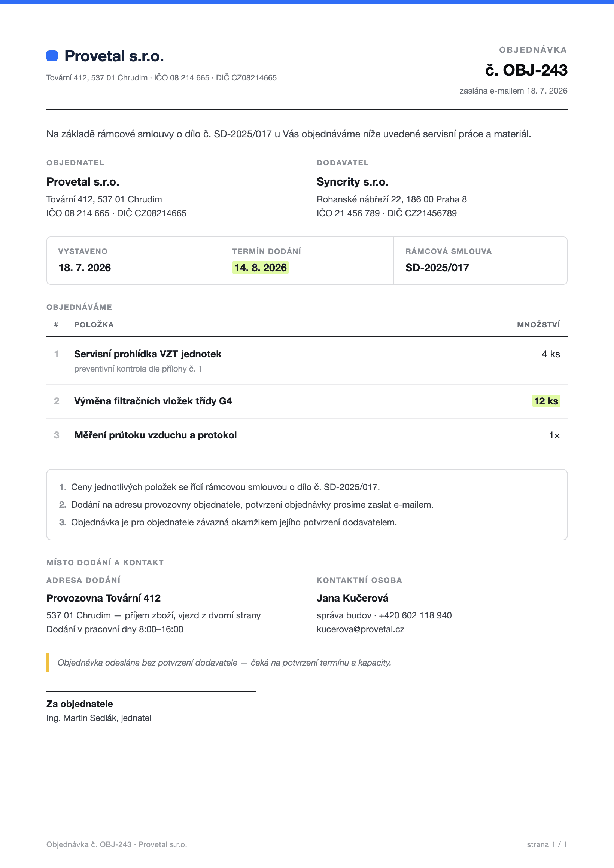Viewport: 614px width, 868px height.
Task: Click the highlighted quantity 12 ks
Action: [x=546, y=401]
